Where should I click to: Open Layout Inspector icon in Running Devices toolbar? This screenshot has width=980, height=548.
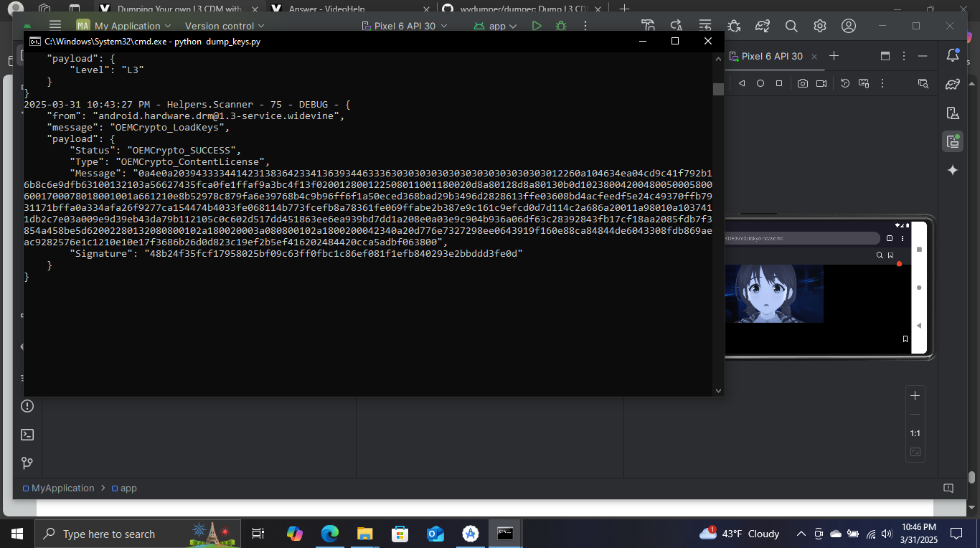(x=923, y=83)
